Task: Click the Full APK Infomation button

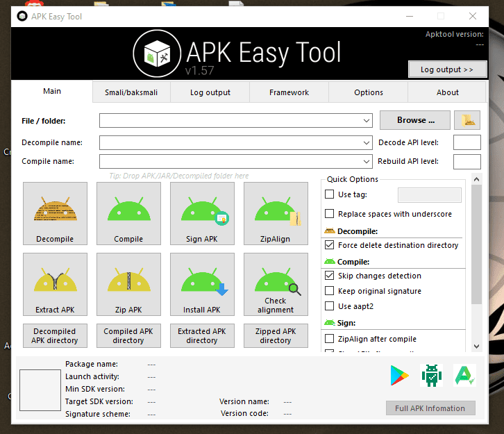Action: (430, 408)
